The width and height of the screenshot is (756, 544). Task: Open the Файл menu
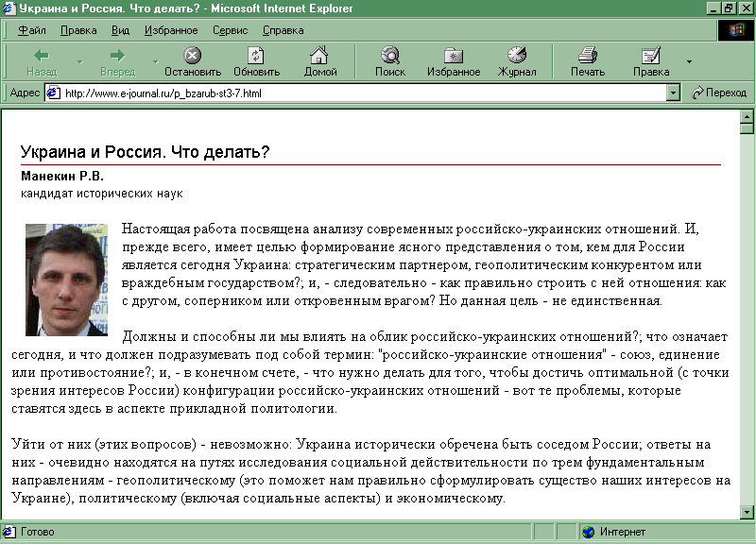32,30
